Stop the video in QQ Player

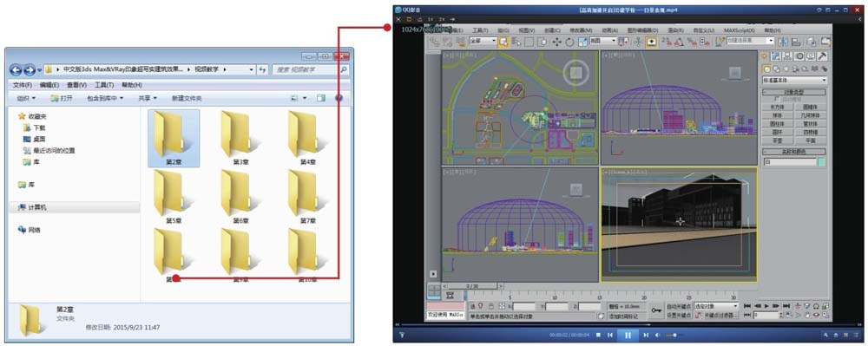pos(598,335)
